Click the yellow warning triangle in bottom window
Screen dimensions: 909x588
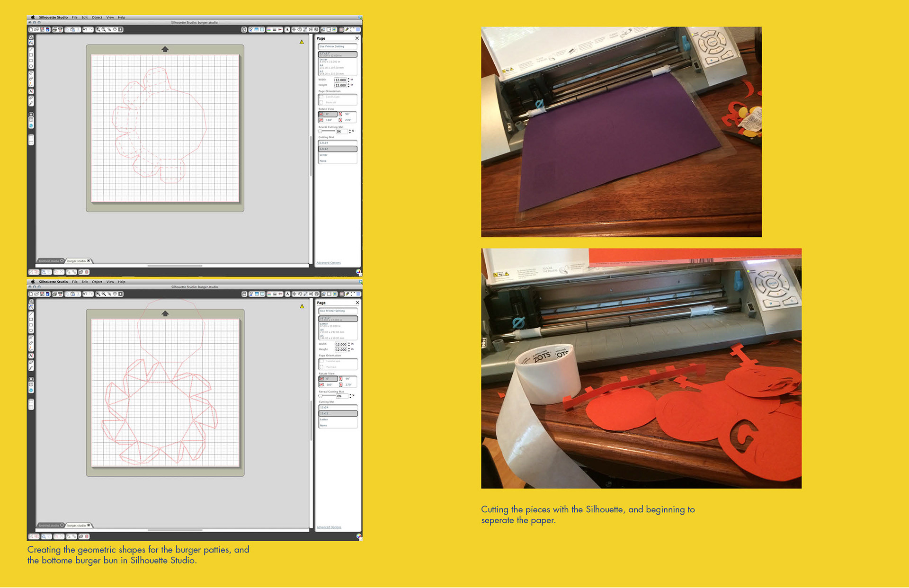coord(302,306)
